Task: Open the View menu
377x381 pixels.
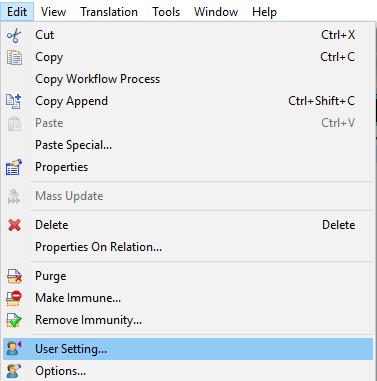Action: click(53, 12)
